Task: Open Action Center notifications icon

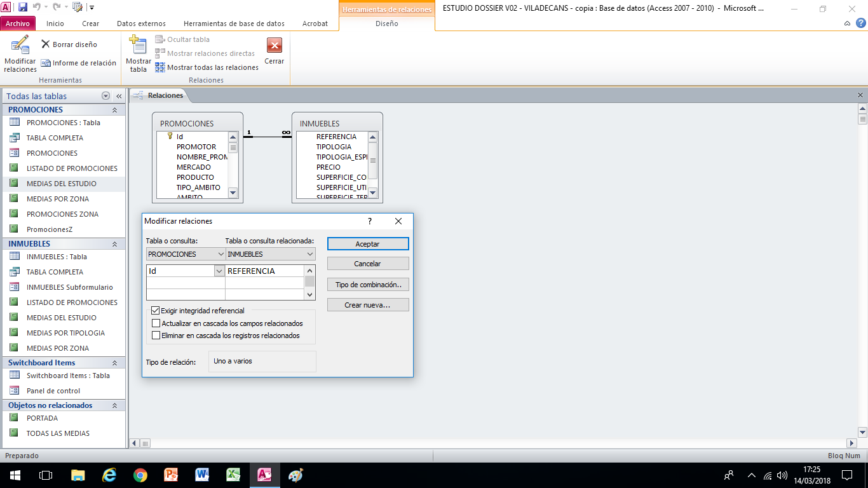Action: [x=847, y=475]
